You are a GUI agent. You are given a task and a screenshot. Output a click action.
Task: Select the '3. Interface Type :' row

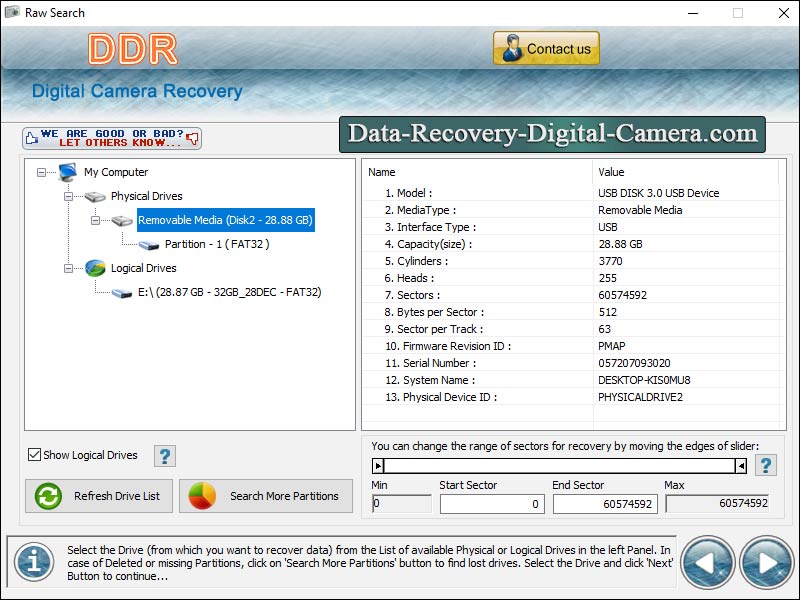pyautogui.click(x=571, y=227)
